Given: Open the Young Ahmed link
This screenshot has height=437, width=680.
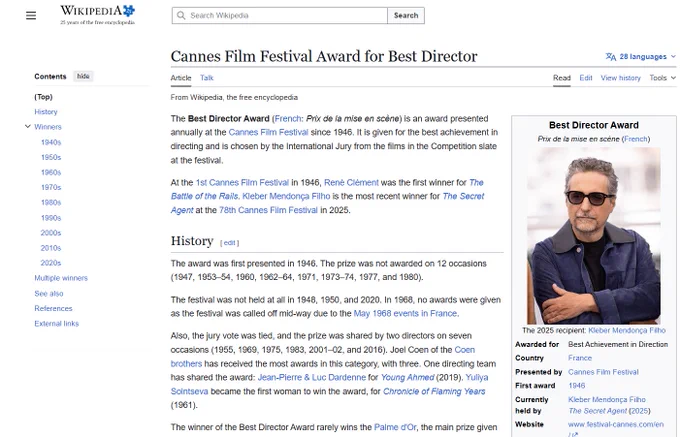Looking at the screenshot, I should click(x=408, y=378).
